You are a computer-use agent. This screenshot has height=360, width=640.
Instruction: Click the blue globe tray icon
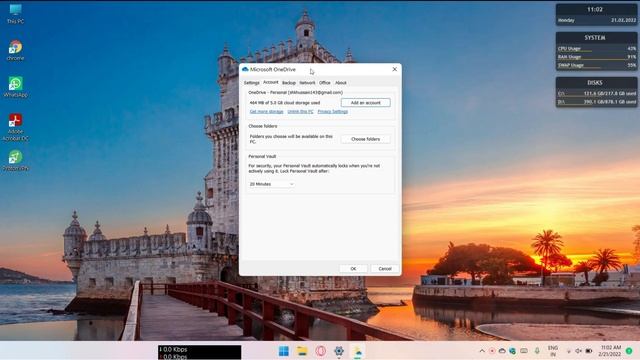(512, 351)
